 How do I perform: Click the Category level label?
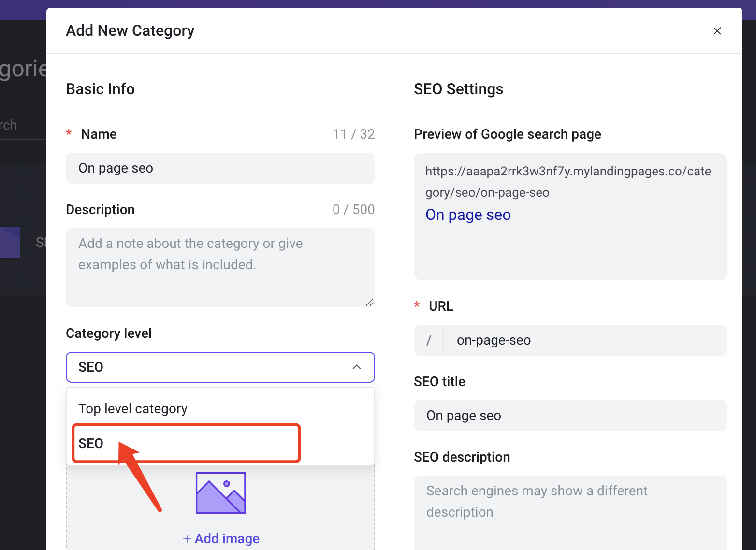(109, 333)
